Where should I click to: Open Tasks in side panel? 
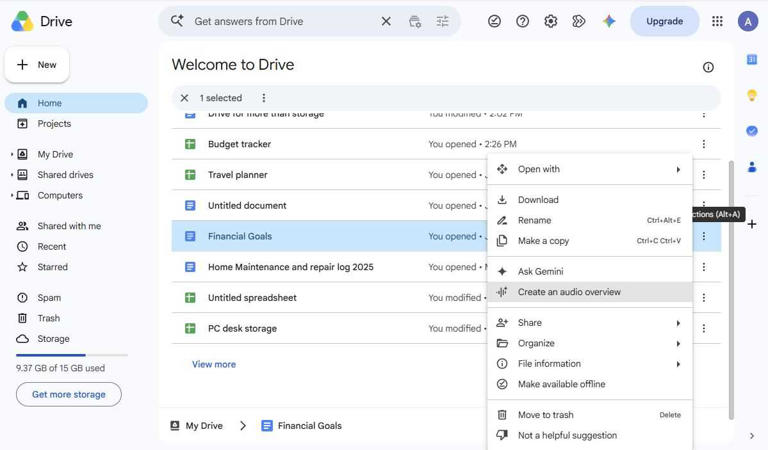coord(752,131)
